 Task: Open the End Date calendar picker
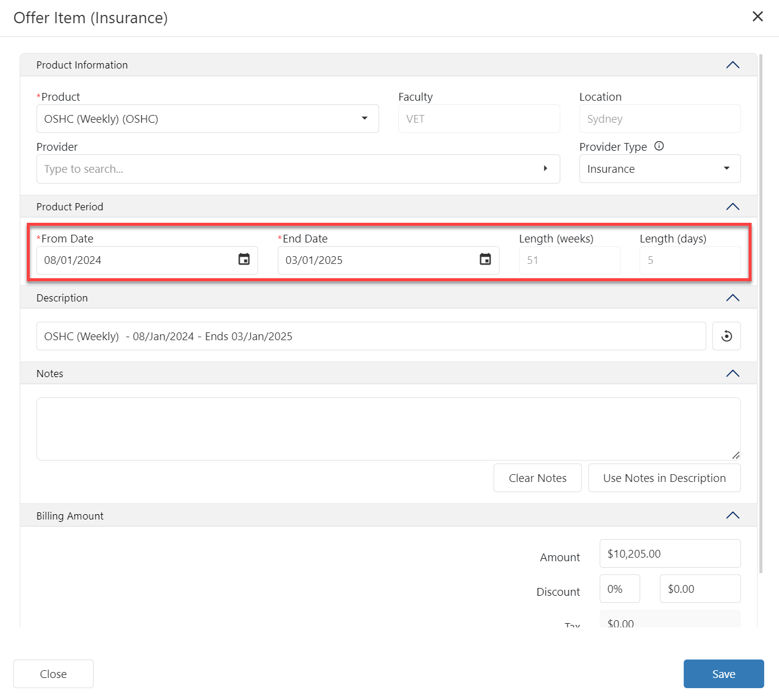[485, 260]
